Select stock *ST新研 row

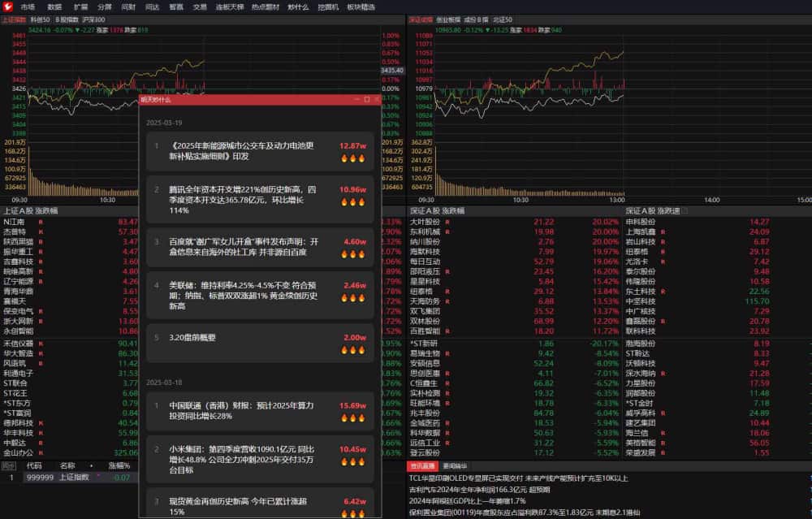pyautogui.click(x=514, y=344)
